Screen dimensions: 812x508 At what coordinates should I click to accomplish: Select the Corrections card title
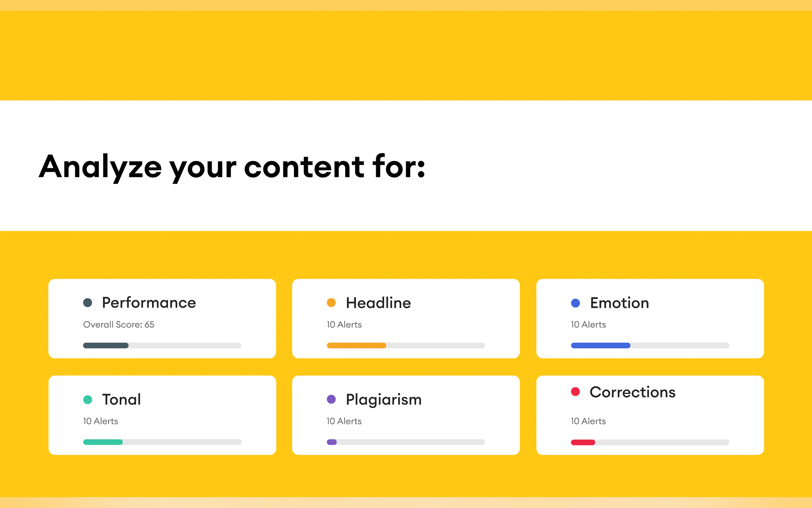(x=632, y=392)
